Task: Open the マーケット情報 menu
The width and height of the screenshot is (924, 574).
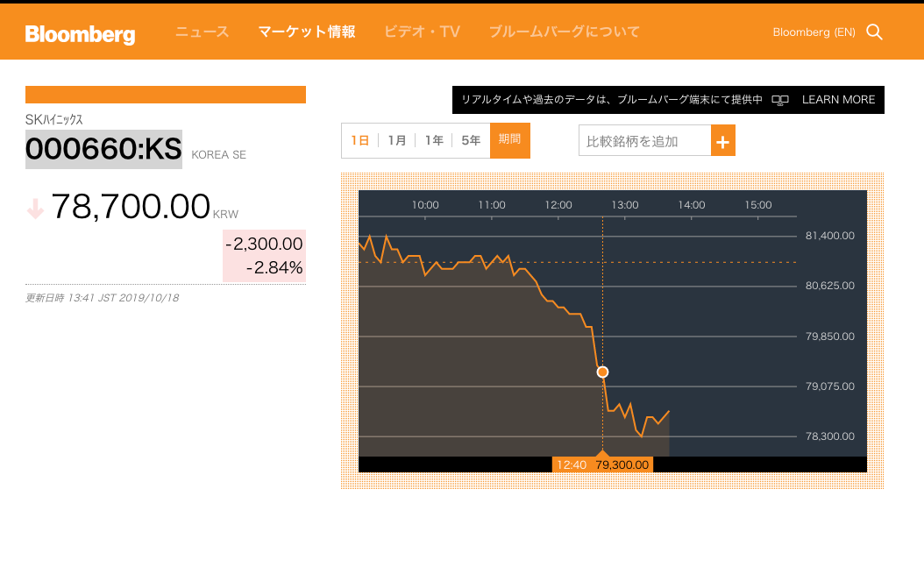Action: click(x=307, y=32)
